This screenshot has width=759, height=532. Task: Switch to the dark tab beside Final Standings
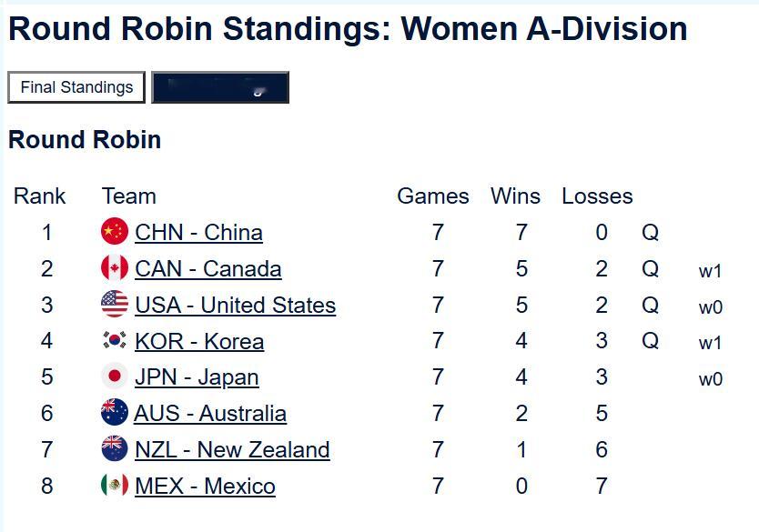[x=220, y=87]
